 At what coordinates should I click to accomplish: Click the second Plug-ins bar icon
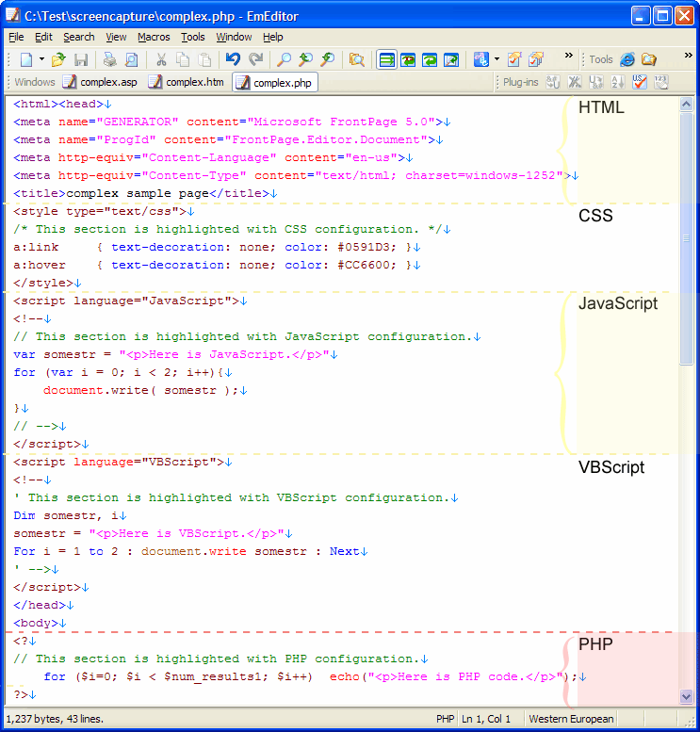click(x=575, y=83)
